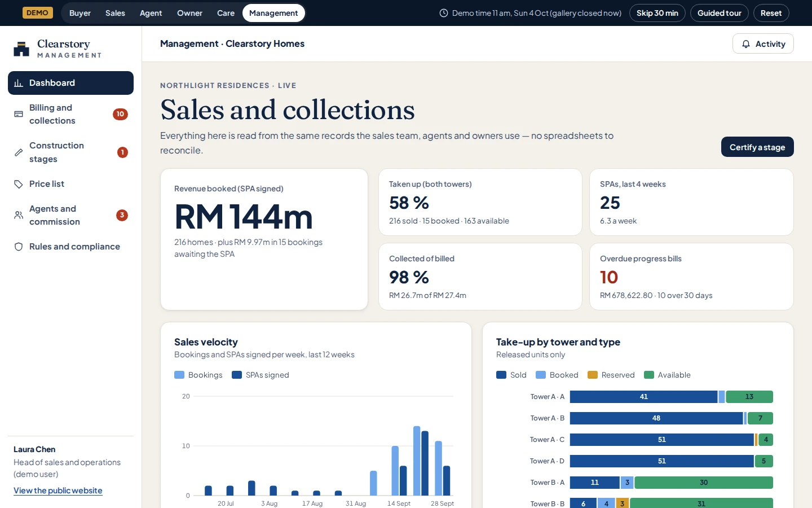Viewport: 812px width, 508px height.
Task: Open Agents and commission in sidebar
Action: coord(70,215)
